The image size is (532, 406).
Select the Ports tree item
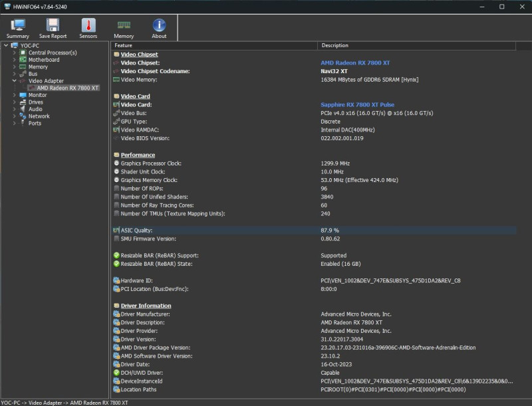pos(35,123)
